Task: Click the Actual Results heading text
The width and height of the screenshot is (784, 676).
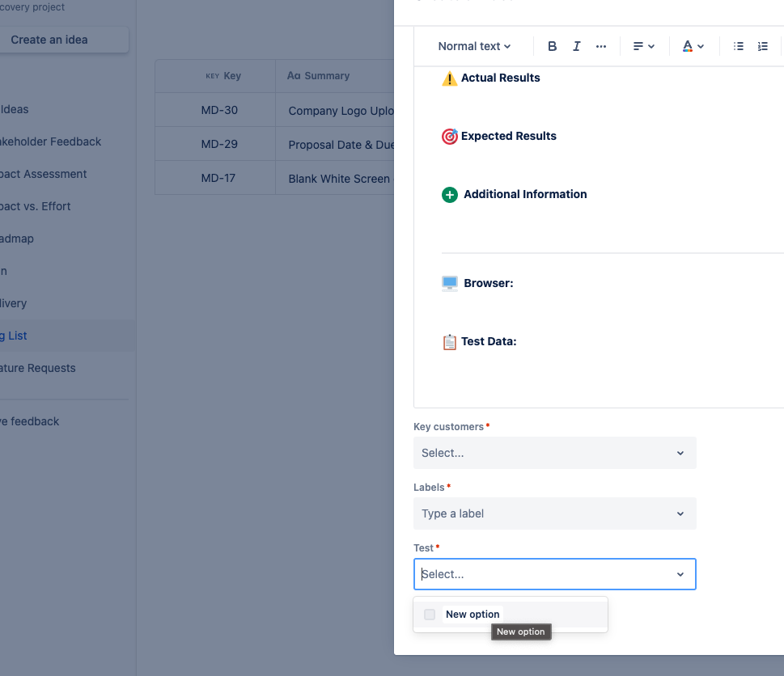Action: (501, 78)
